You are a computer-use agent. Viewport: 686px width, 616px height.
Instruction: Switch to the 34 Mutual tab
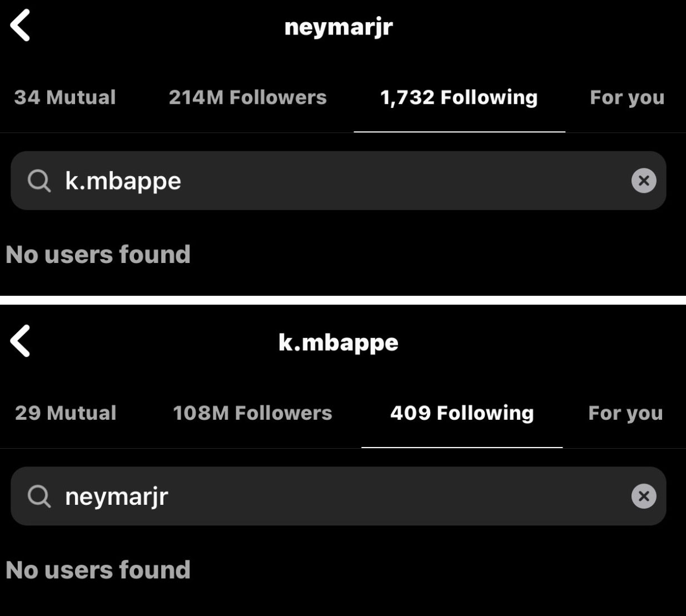coord(65,98)
